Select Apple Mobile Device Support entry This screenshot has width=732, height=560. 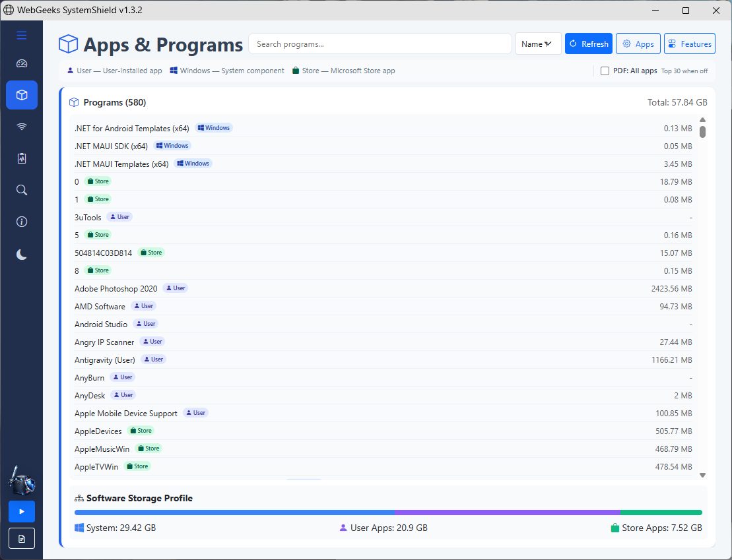click(x=126, y=414)
